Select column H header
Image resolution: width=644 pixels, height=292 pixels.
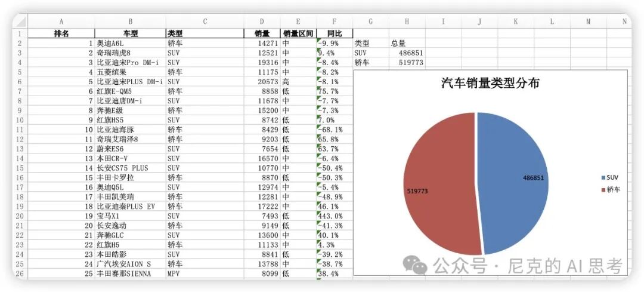click(x=407, y=21)
